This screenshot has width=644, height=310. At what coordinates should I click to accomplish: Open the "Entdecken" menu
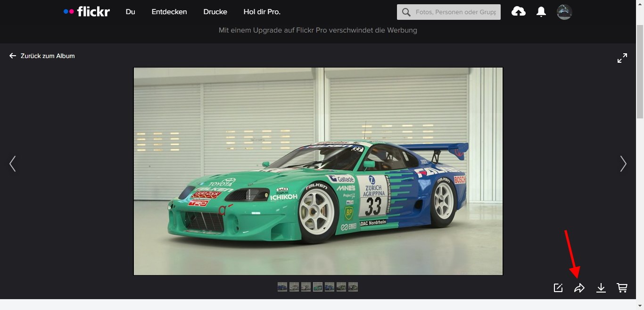pyautogui.click(x=169, y=12)
